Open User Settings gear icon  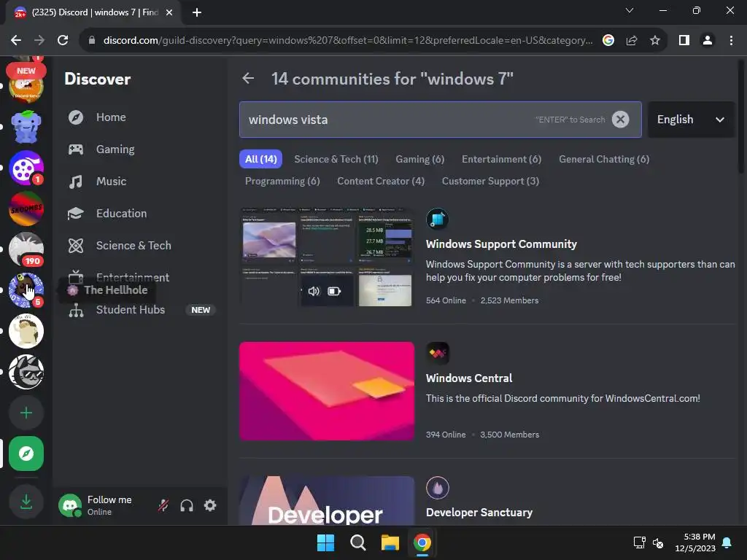pos(210,505)
